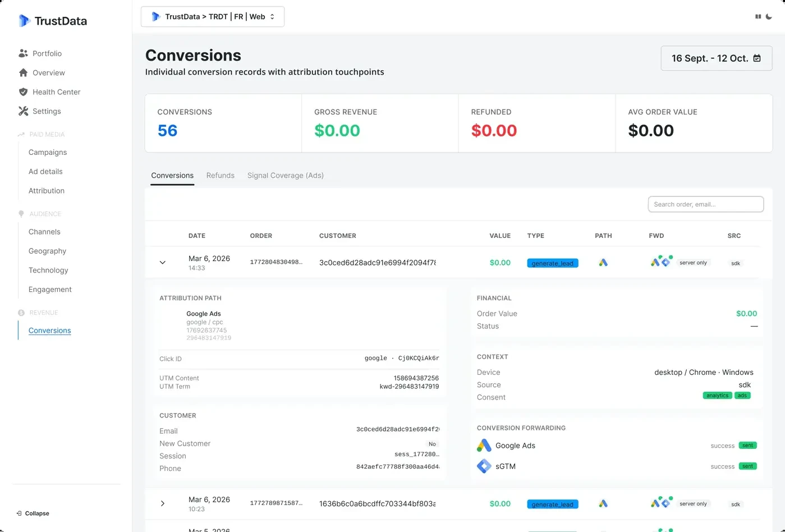Click the Settings wrench icon

point(22,111)
